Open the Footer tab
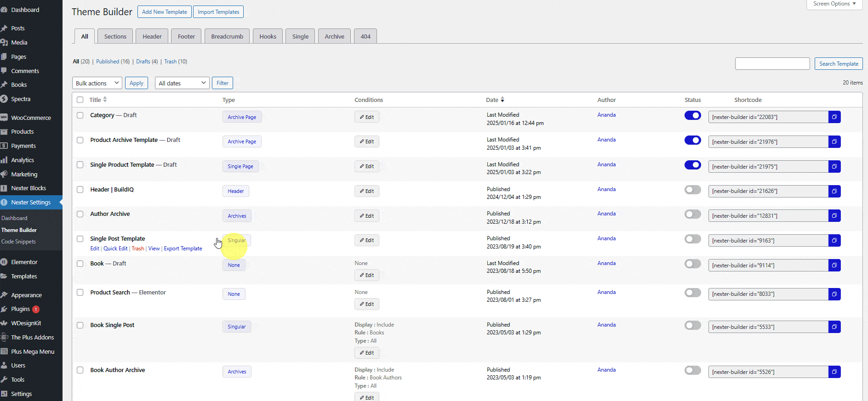 coord(186,37)
